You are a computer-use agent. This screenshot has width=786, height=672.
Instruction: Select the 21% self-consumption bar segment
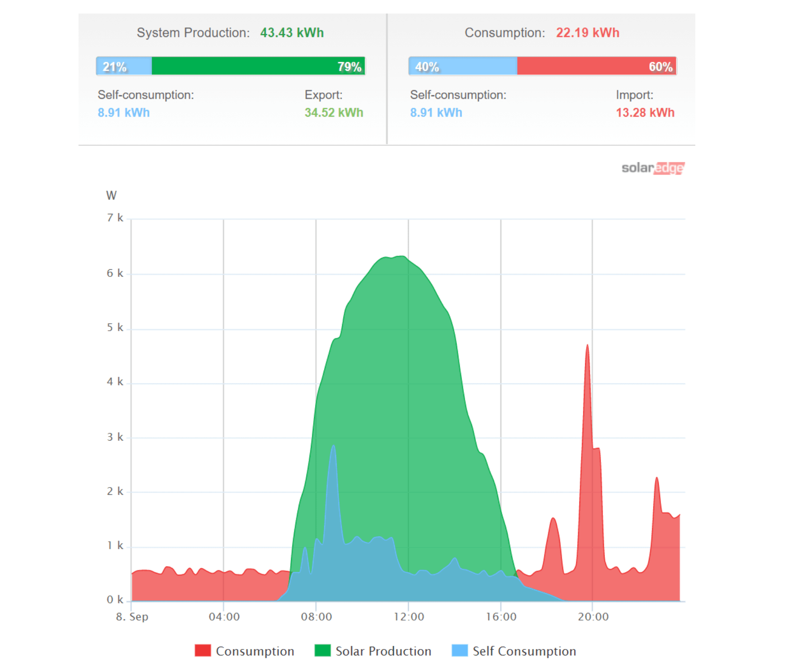coord(124,66)
